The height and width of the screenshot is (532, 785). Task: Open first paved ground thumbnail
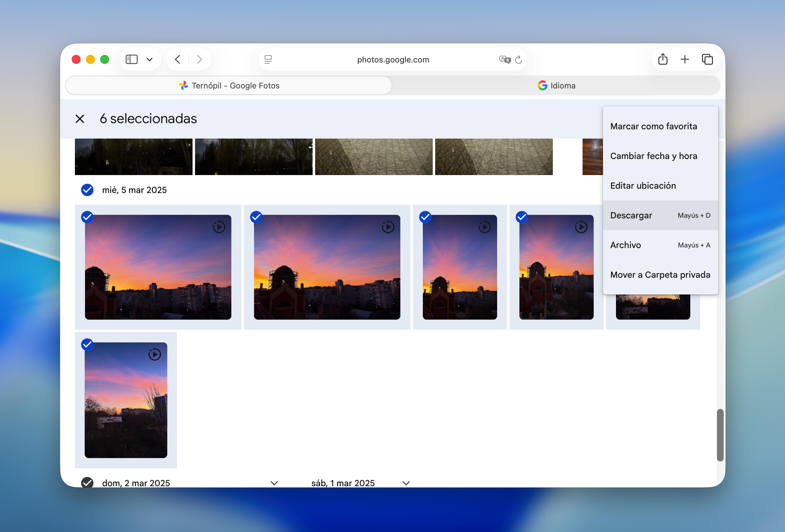coord(374,157)
